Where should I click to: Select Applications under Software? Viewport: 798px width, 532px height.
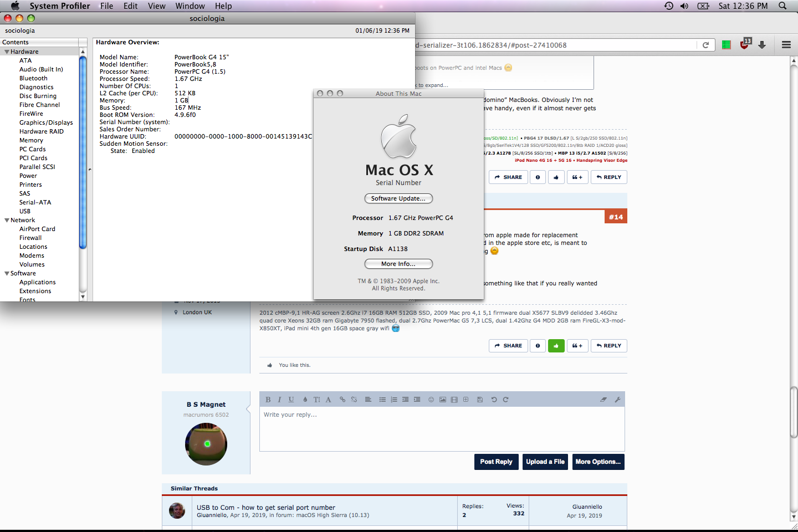pyautogui.click(x=38, y=282)
